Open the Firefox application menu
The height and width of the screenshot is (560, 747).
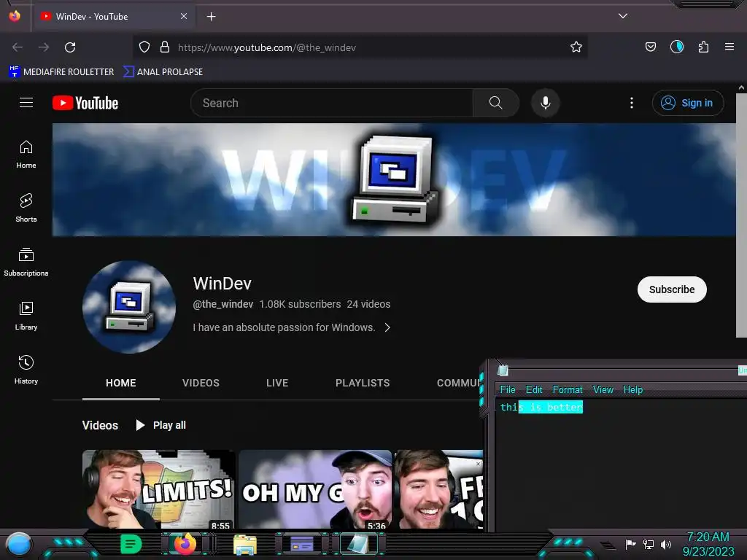[729, 47]
